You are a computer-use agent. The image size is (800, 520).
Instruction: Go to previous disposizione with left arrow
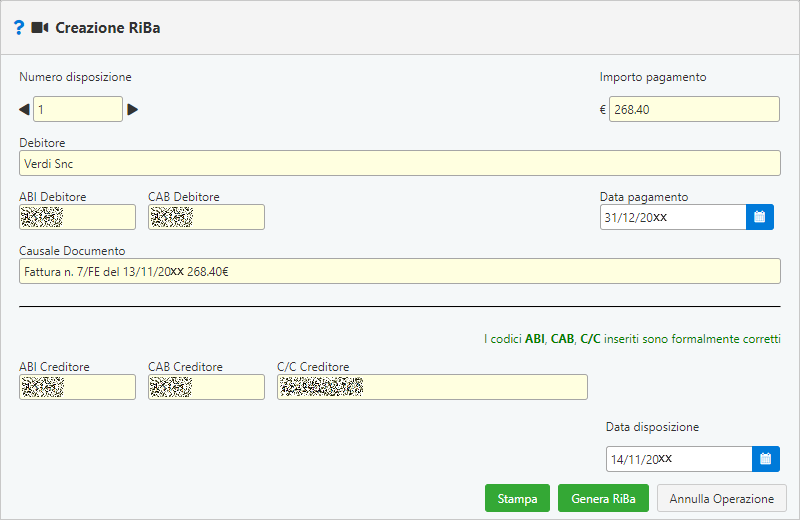click(24, 109)
